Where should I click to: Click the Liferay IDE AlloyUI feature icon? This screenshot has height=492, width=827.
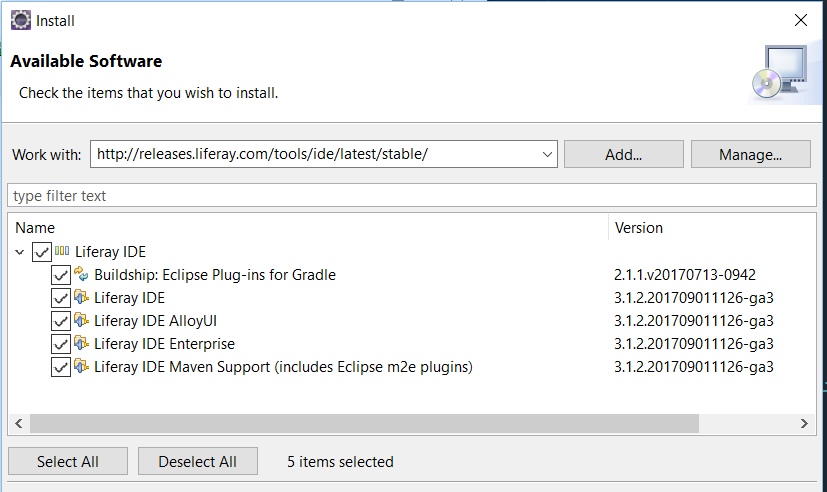click(81, 320)
